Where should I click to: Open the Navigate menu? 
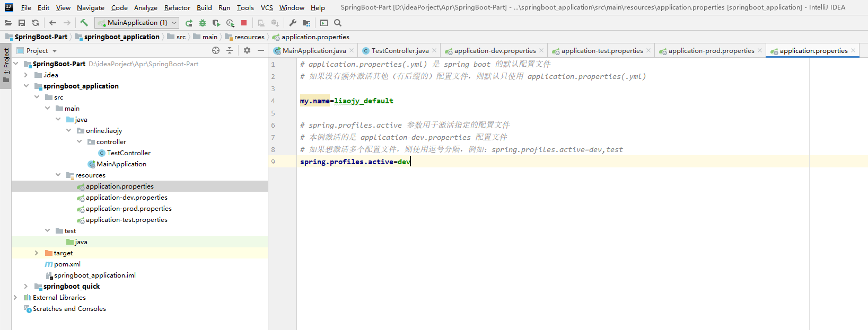91,7
